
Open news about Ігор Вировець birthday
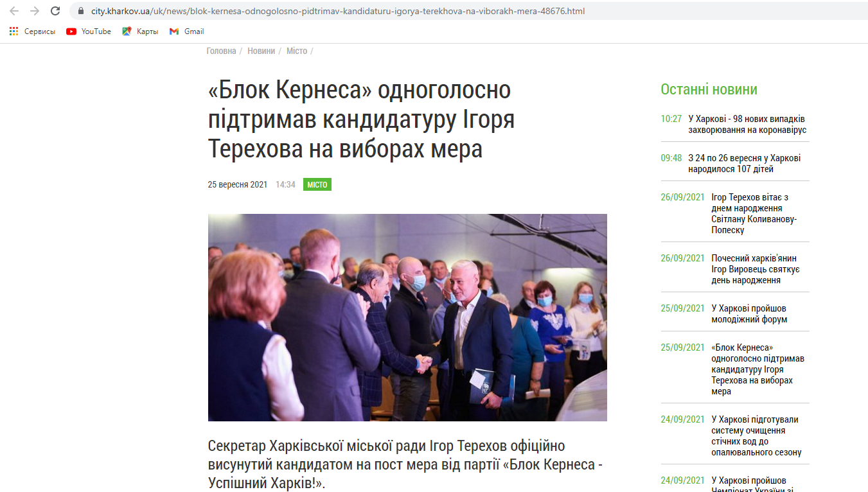coord(755,269)
